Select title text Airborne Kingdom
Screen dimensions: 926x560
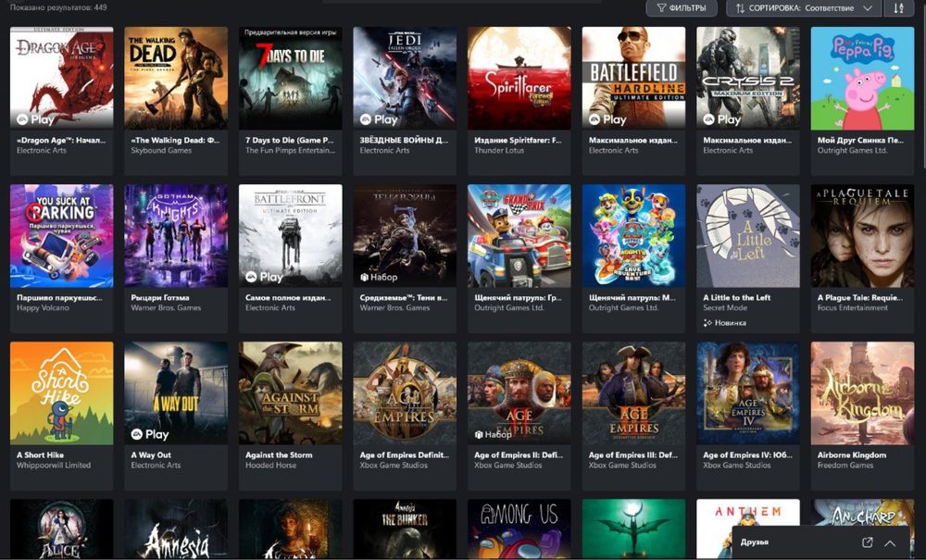point(852,455)
